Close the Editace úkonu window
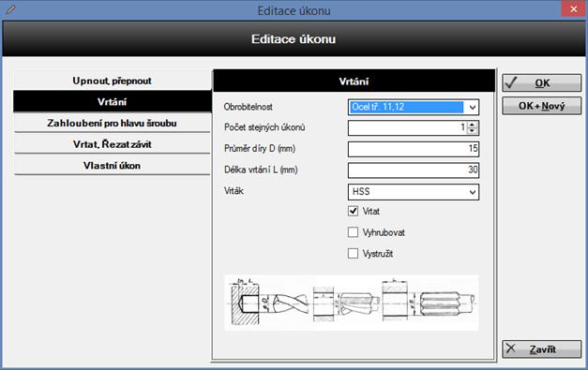This screenshot has width=588, height=370. point(573,9)
